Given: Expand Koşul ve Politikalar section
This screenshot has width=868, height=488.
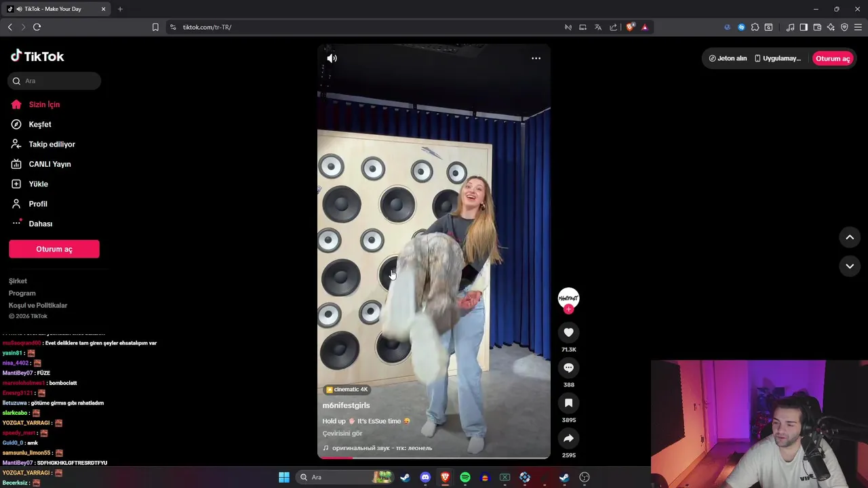Looking at the screenshot, I should [38, 305].
